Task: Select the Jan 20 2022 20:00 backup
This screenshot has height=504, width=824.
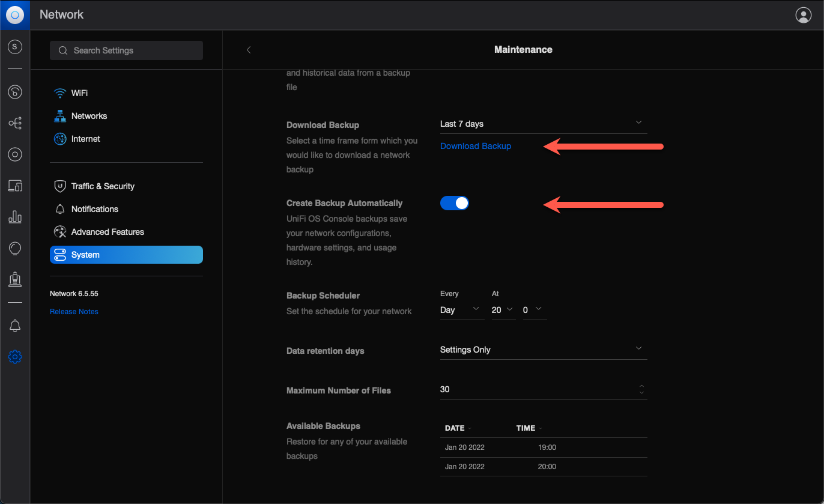Action: pyautogui.click(x=544, y=467)
